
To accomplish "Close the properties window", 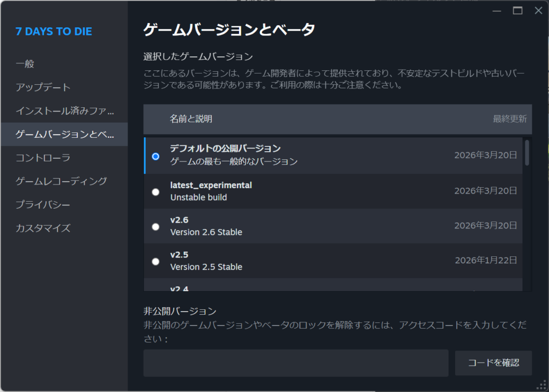I will point(538,11).
